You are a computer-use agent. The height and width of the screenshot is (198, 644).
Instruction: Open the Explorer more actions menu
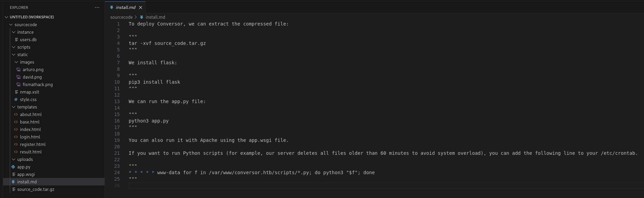pos(97,7)
